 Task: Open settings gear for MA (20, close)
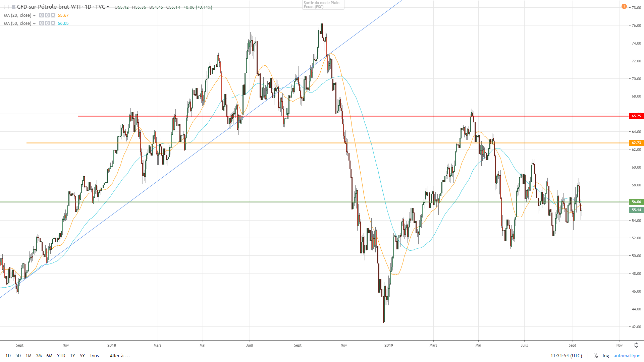(47, 15)
